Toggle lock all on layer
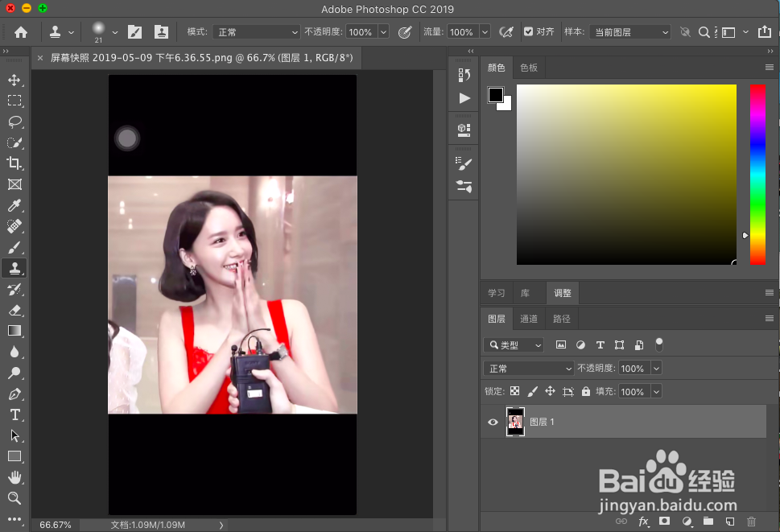 [585, 391]
